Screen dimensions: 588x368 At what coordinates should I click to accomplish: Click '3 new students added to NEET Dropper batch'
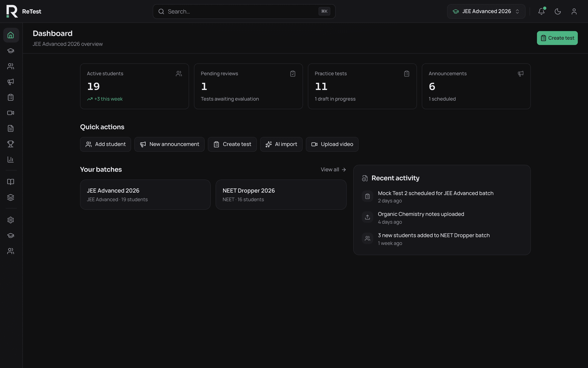click(434, 235)
